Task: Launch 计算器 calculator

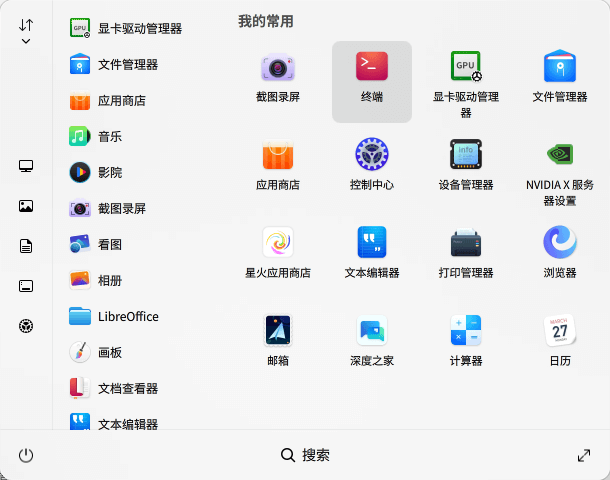Action: 466,341
